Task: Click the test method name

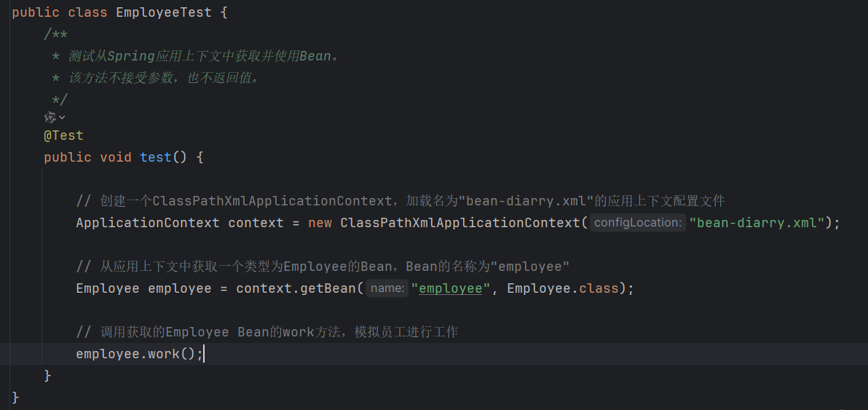Action: pyautogui.click(x=156, y=157)
